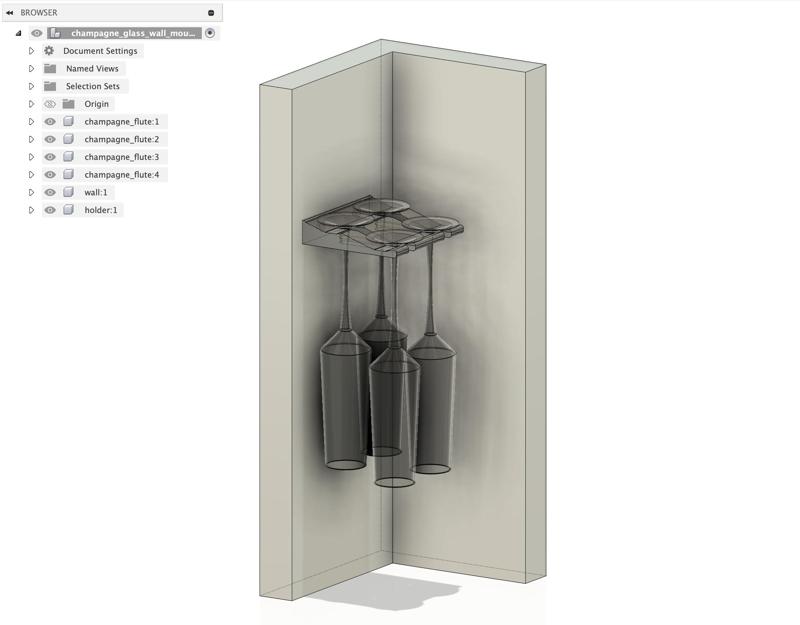Select the Origin label
Image resolution: width=800 pixels, height=625 pixels.
coord(96,104)
